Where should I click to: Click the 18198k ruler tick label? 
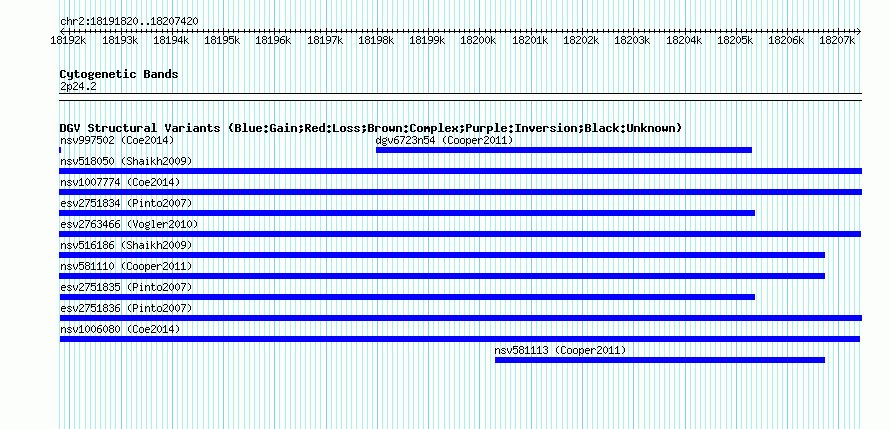coord(376,40)
